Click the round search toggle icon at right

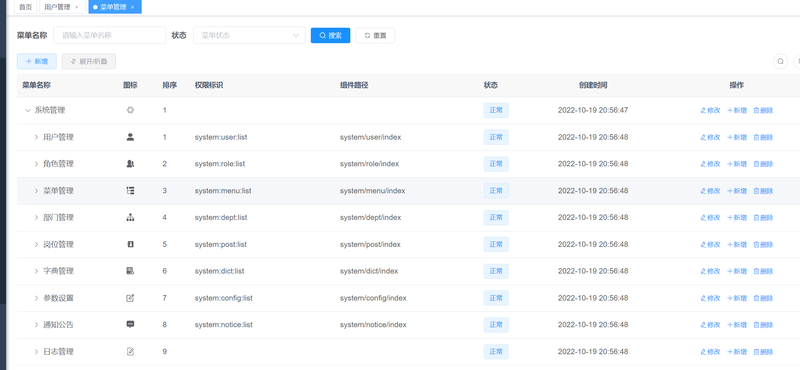click(x=780, y=61)
